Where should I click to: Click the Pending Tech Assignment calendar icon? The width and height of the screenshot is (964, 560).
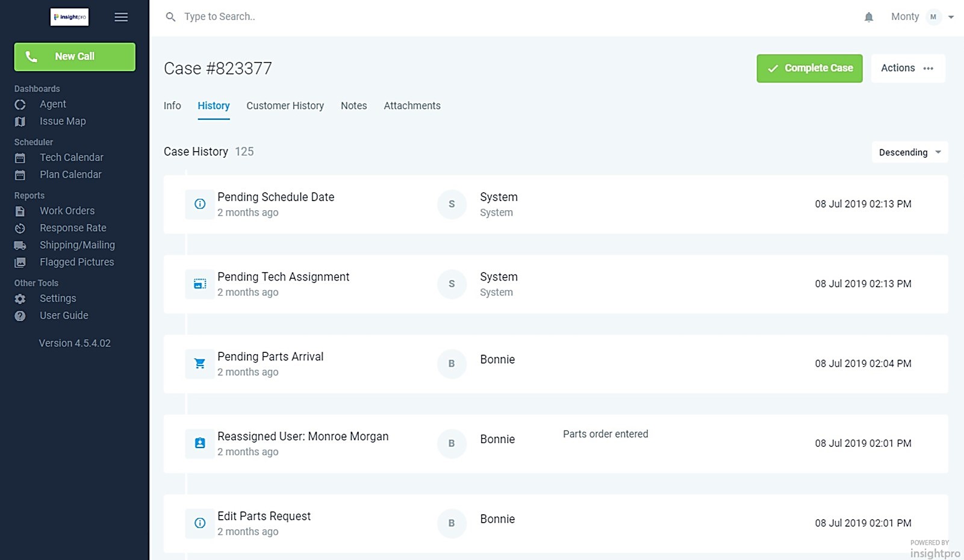click(200, 284)
